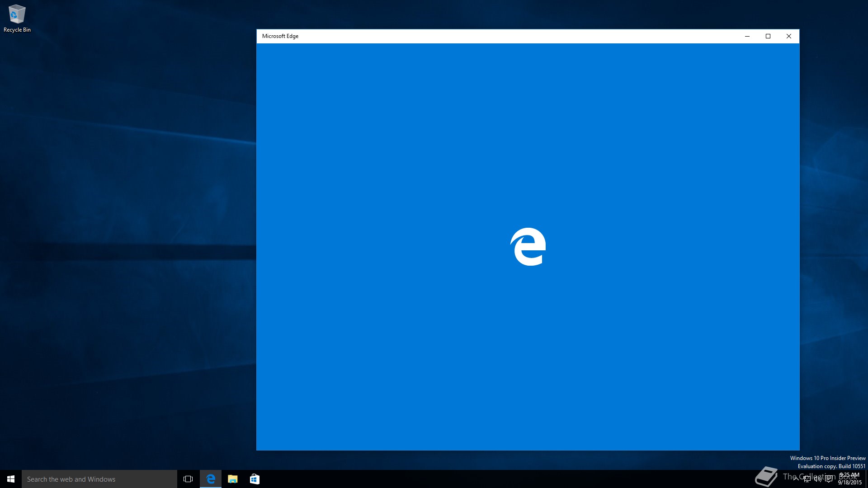Open the clock showing 9/18/2015
This screenshot has height=488, width=868.
849,479
